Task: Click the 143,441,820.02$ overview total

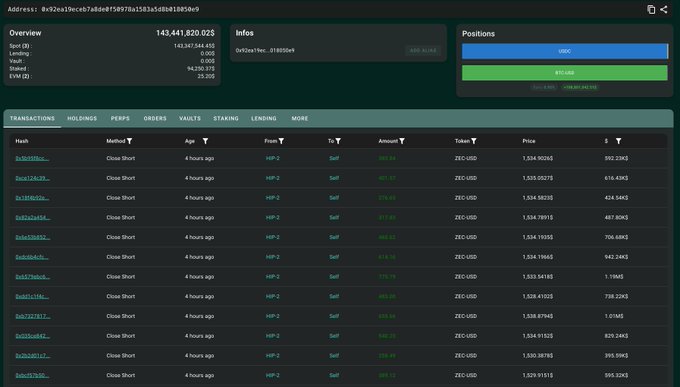Action: pos(185,33)
